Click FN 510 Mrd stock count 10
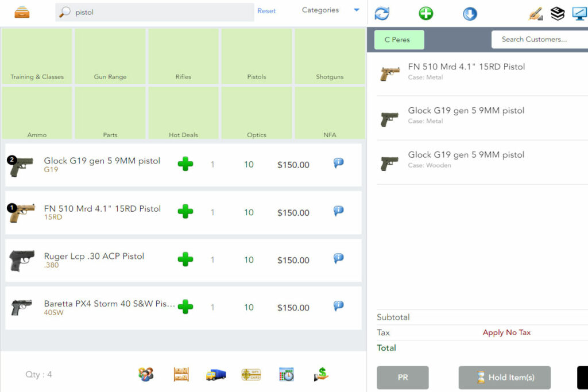 coord(249,212)
